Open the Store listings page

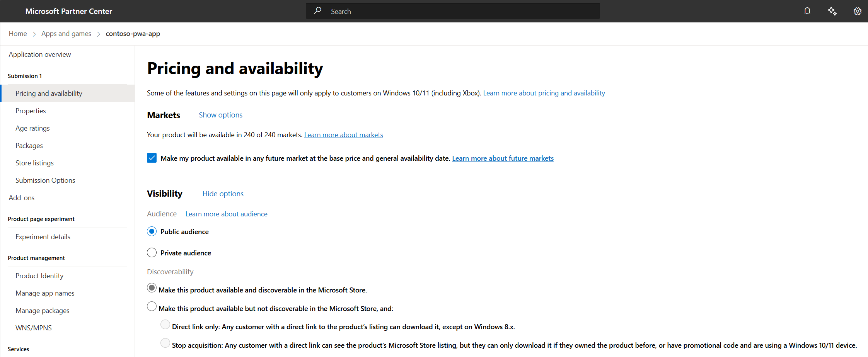pyautogui.click(x=34, y=163)
